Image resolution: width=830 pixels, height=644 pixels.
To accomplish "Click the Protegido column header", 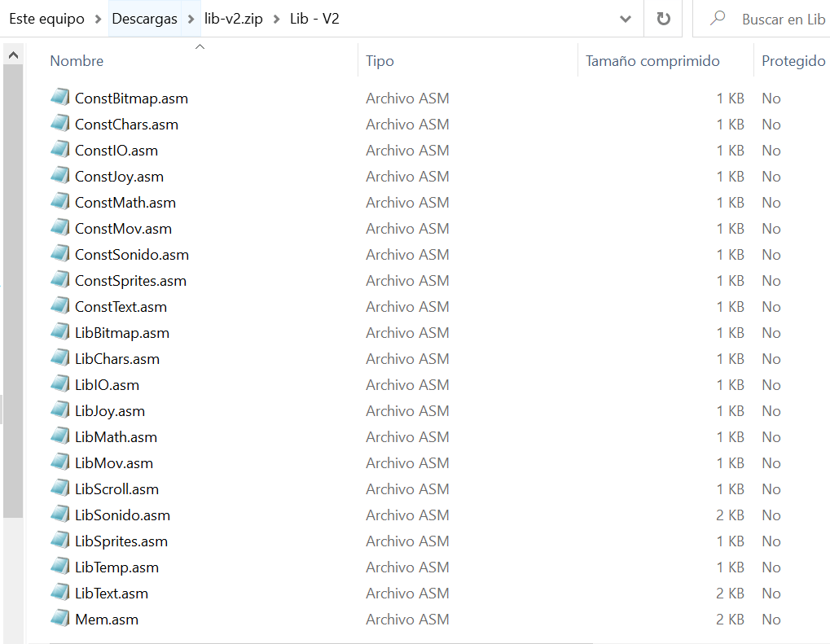I will [x=793, y=61].
